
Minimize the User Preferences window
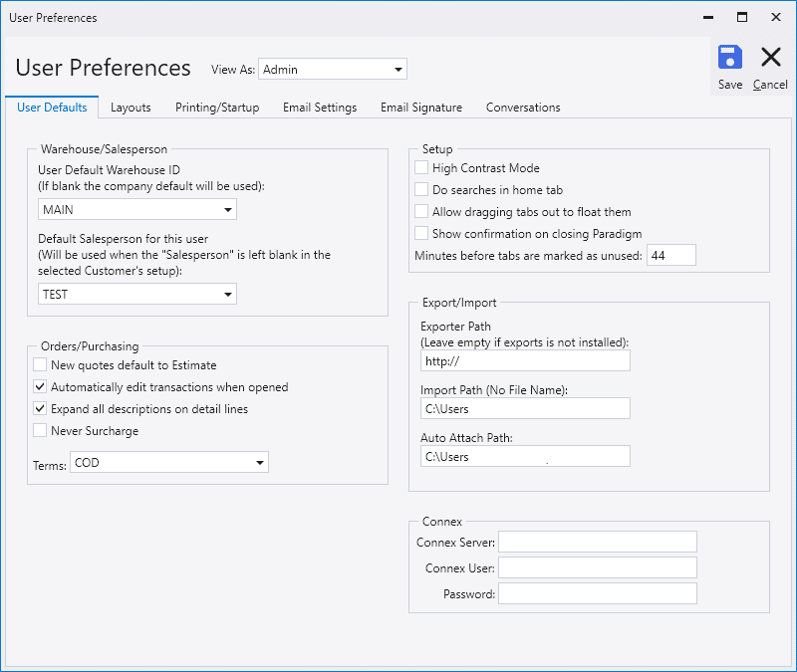point(707,17)
